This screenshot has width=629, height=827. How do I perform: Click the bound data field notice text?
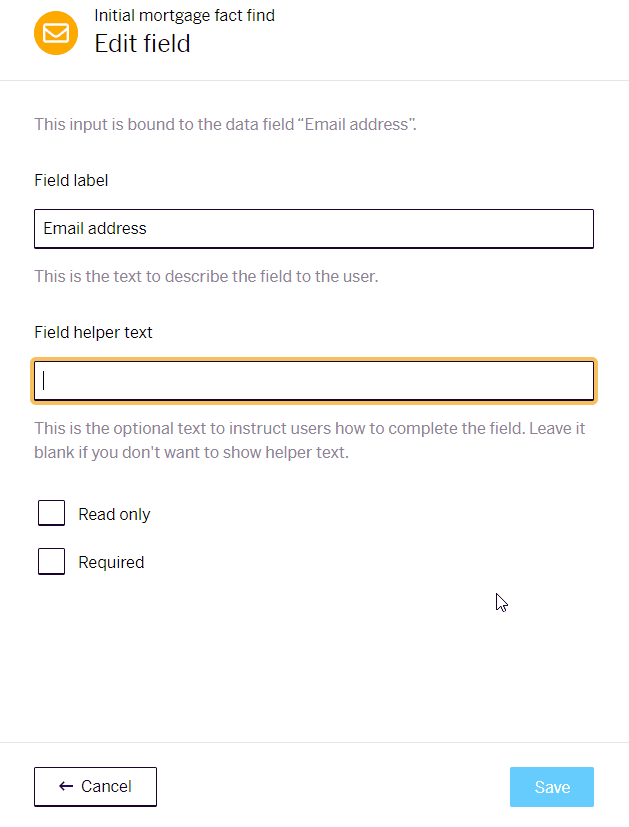(226, 124)
